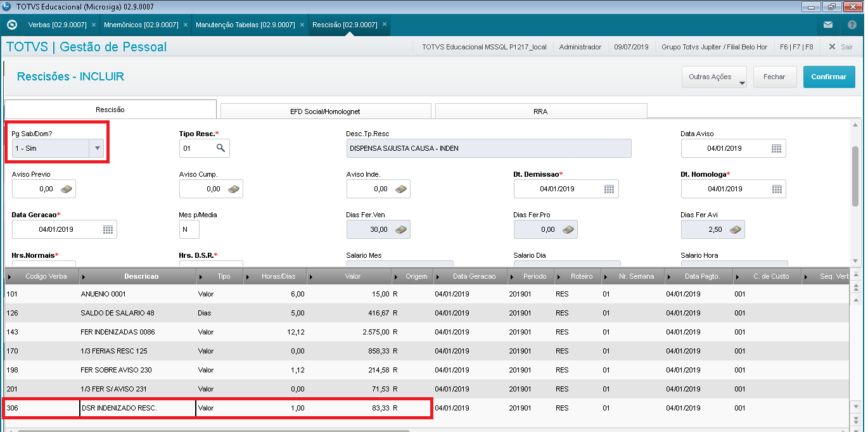The image size is (868, 432).
Task: Select the FER INDENIZADAS 0086 row
Action: tap(427, 332)
